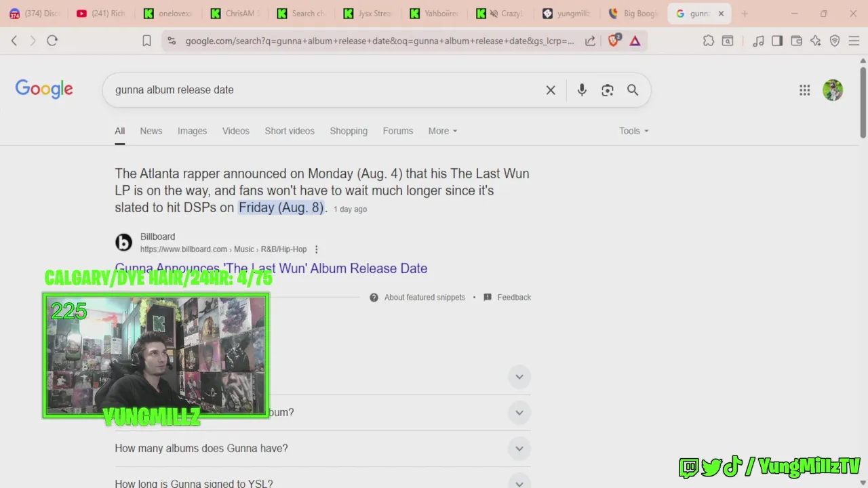Search by image with the Google Lens icon
The image size is (868, 488).
click(608, 90)
